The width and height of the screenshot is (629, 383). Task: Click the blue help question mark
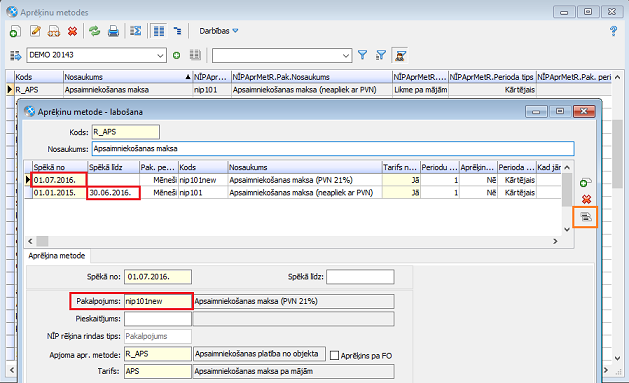(613, 31)
